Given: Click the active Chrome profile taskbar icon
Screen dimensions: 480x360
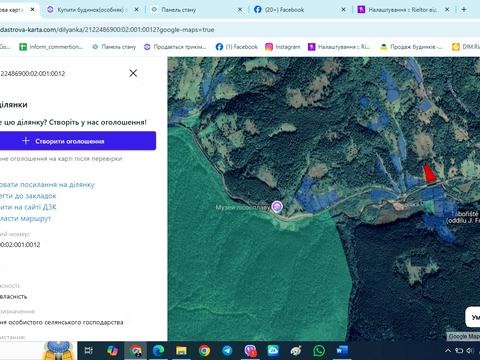Looking at the screenshot, I should coord(136,351).
